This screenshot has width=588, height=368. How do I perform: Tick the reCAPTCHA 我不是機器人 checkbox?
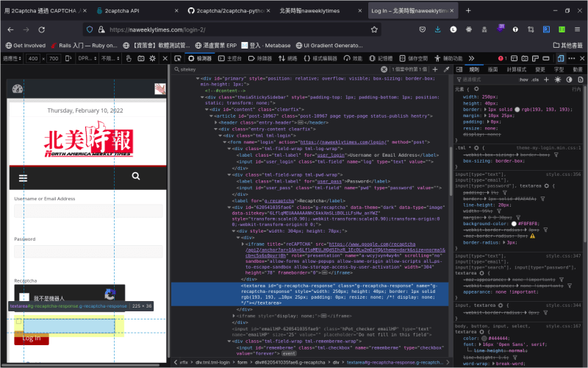(x=24, y=297)
